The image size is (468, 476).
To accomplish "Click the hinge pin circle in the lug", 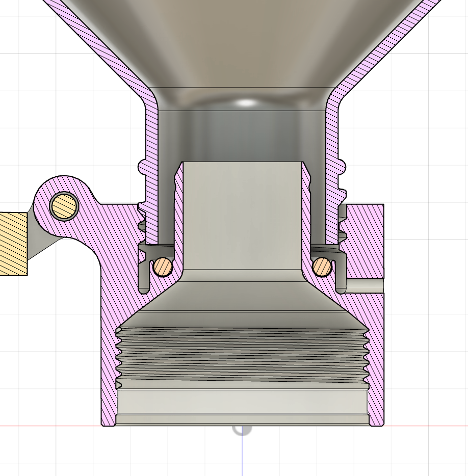I will point(64,206).
